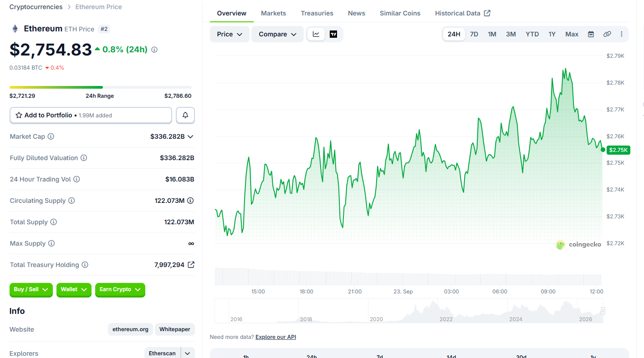Click the $2,754.83 price value
The image size is (644, 358).
tap(51, 50)
